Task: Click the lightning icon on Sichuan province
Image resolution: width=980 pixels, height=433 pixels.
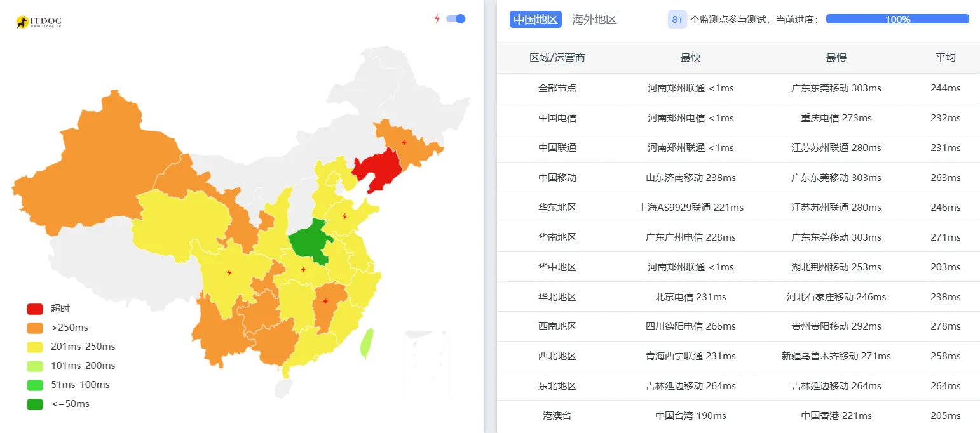Action: coord(229,273)
